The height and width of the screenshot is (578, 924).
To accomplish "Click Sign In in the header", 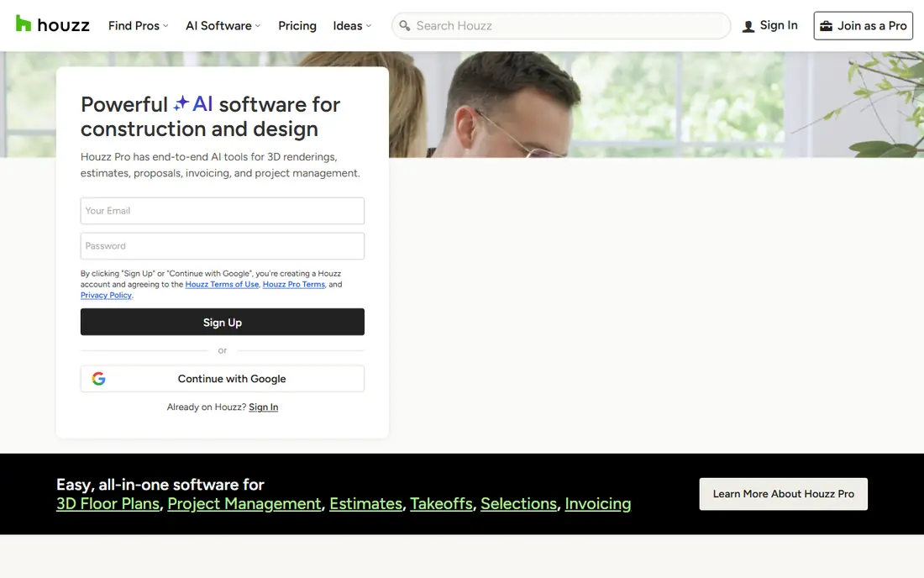I will (769, 25).
